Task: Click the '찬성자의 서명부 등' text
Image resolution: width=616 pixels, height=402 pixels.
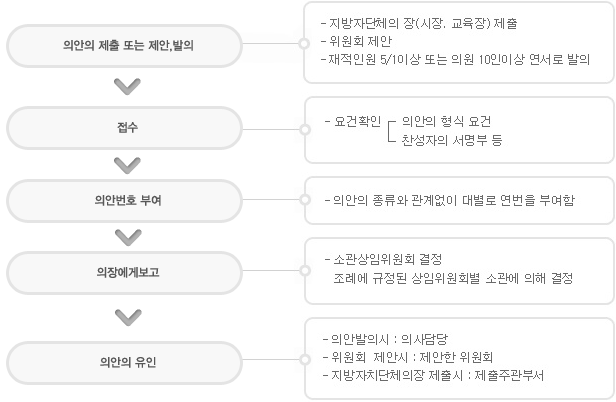Action: point(452,140)
